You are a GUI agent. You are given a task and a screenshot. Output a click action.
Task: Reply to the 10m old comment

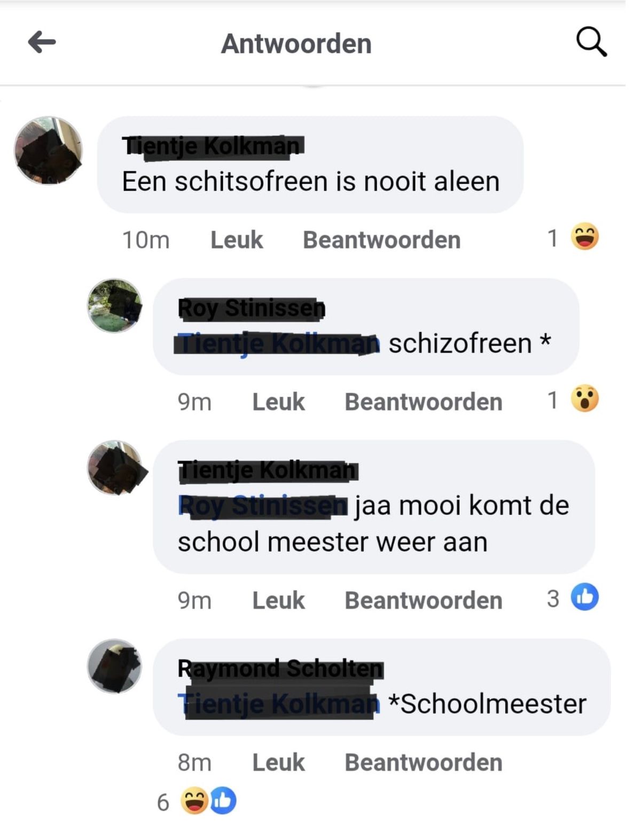click(x=382, y=240)
